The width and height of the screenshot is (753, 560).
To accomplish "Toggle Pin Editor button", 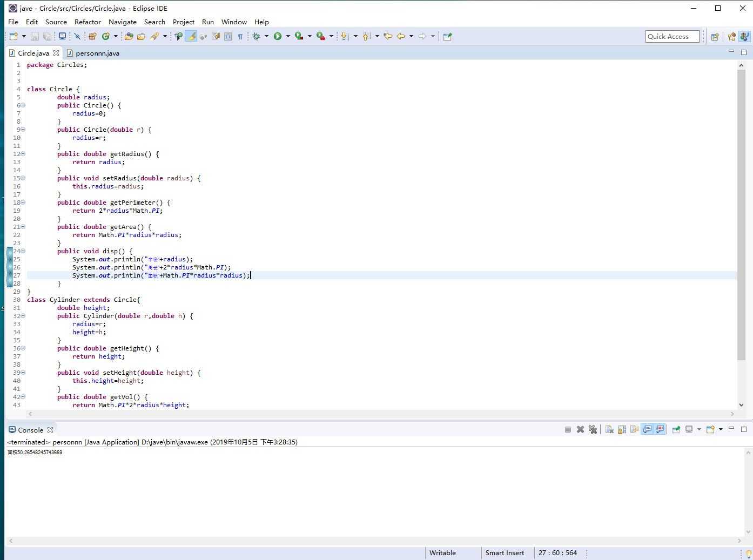I will [x=447, y=36].
